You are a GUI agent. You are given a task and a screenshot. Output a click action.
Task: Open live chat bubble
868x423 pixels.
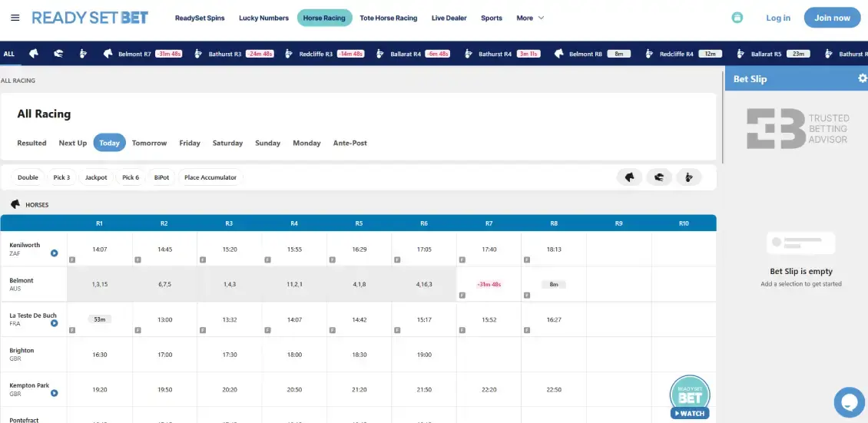(x=849, y=402)
